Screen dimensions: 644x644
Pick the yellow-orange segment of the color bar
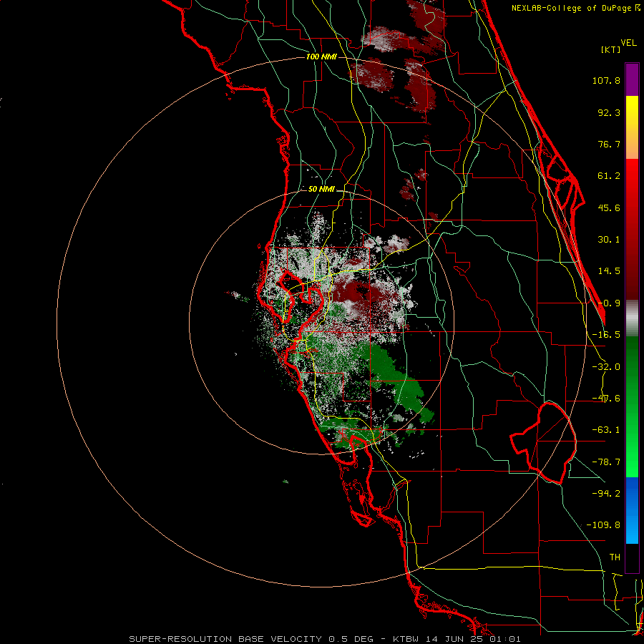(632, 127)
